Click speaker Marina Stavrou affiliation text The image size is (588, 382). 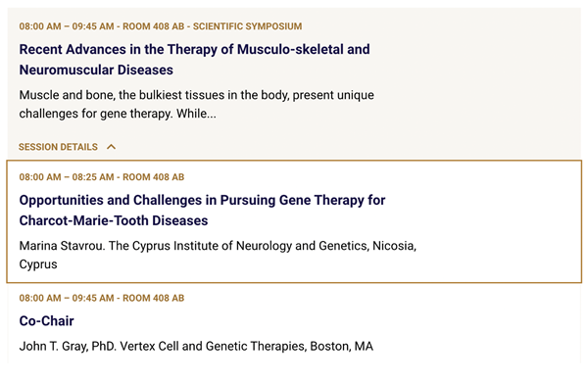coord(218,255)
